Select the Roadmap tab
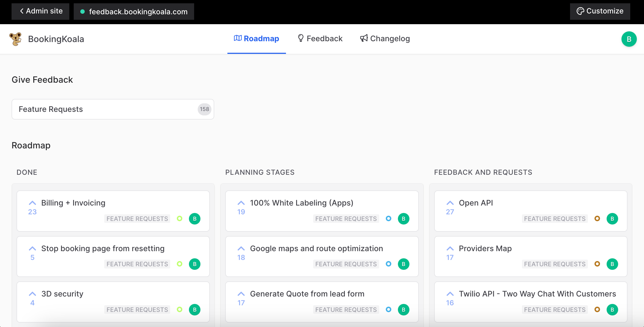 click(256, 39)
